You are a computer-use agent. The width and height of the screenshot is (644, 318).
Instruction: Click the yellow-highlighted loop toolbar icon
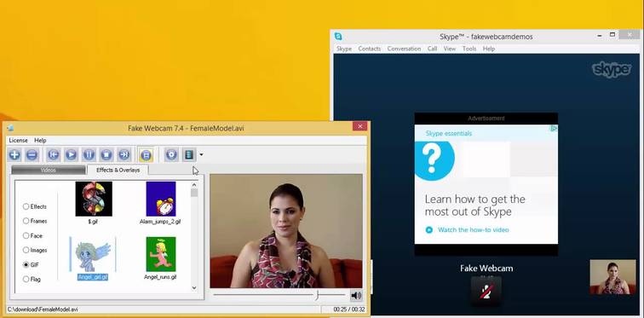click(x=146, y=155)
